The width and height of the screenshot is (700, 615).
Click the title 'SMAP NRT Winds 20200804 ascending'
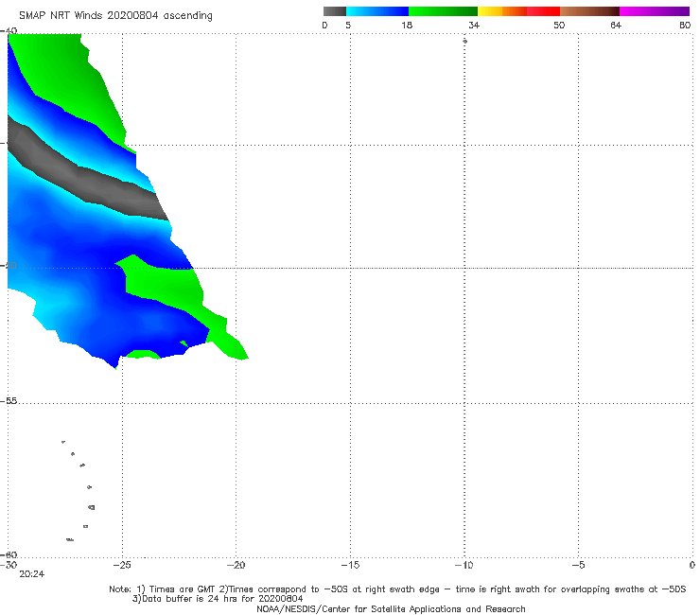click(115, 16)
